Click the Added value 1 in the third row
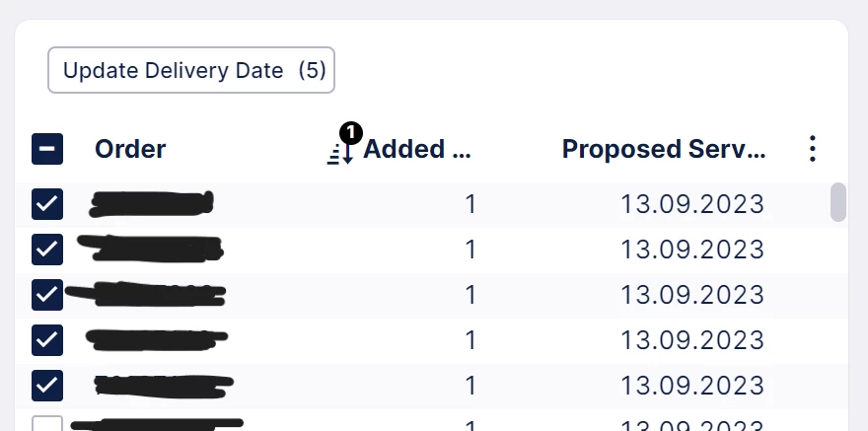This screenshot has width=868, height=431. coord(470,294)
